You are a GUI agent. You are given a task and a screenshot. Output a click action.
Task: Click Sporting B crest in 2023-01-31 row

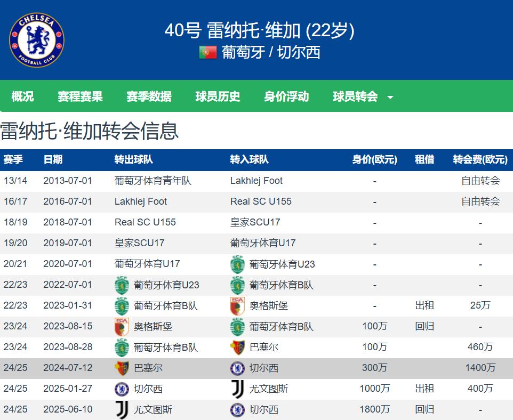tap(122, 306)
